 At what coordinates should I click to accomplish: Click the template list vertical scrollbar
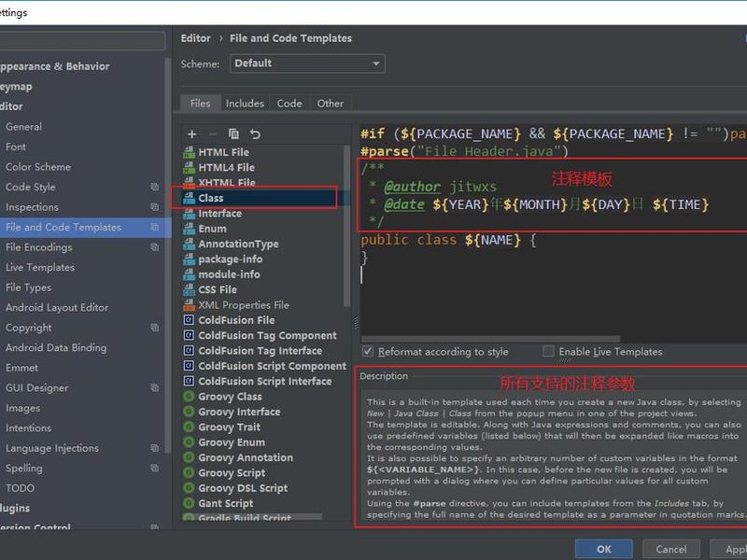tap(346, 226)
